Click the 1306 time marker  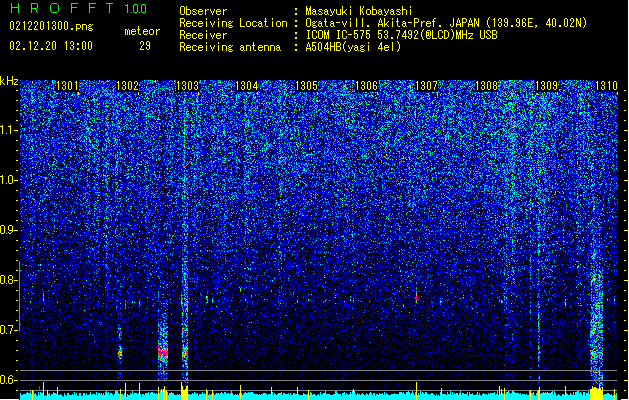[x=367, y=86]
